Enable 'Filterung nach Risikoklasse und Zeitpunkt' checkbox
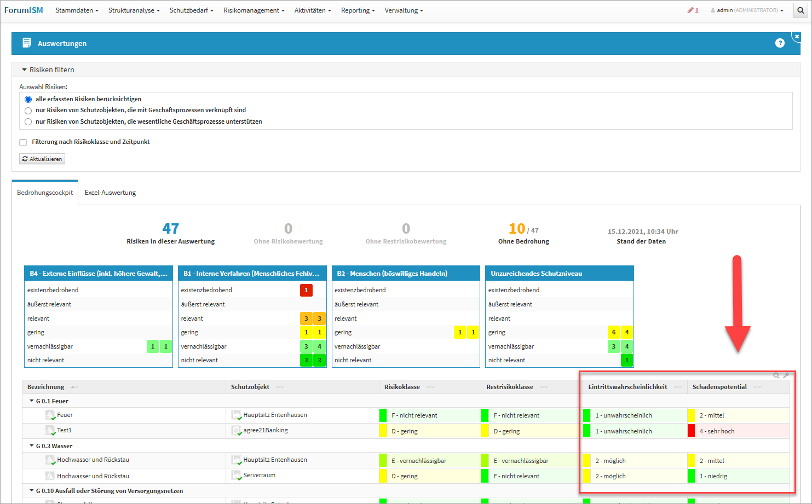This screenshot has height=504, width=812. point(23,142)
